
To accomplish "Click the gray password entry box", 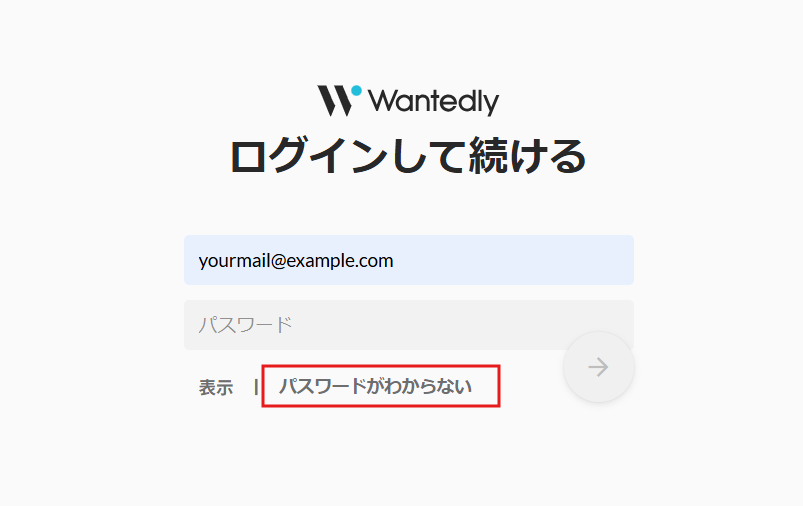I will point(409,325).
